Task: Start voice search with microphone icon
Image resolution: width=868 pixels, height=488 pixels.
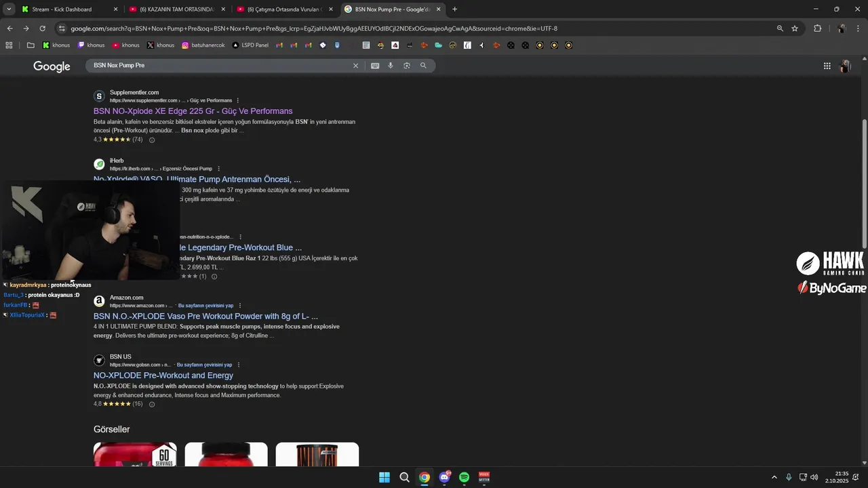Action: point(391,66)
